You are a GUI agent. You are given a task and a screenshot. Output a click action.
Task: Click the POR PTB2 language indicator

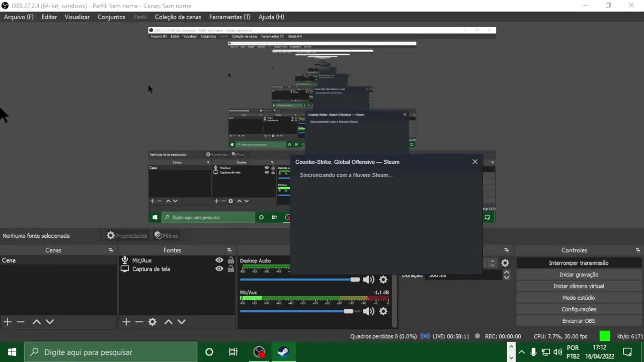[x=573, y=352]
